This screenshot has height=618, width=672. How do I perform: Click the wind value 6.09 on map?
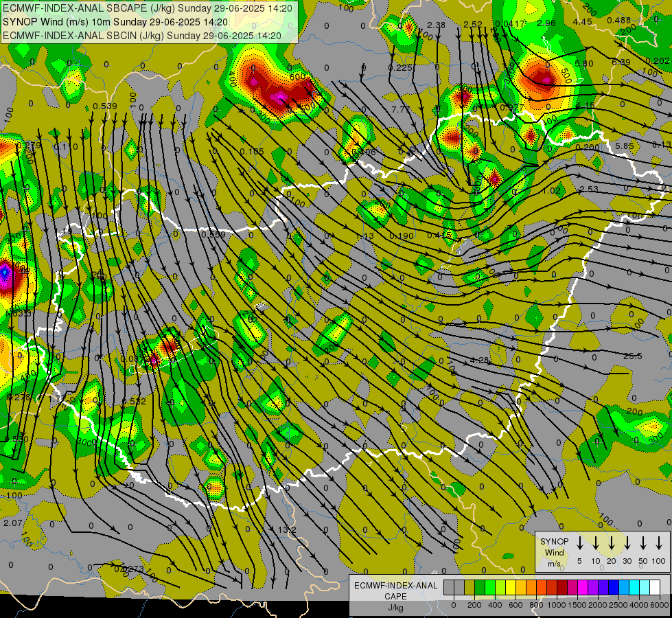621,62
